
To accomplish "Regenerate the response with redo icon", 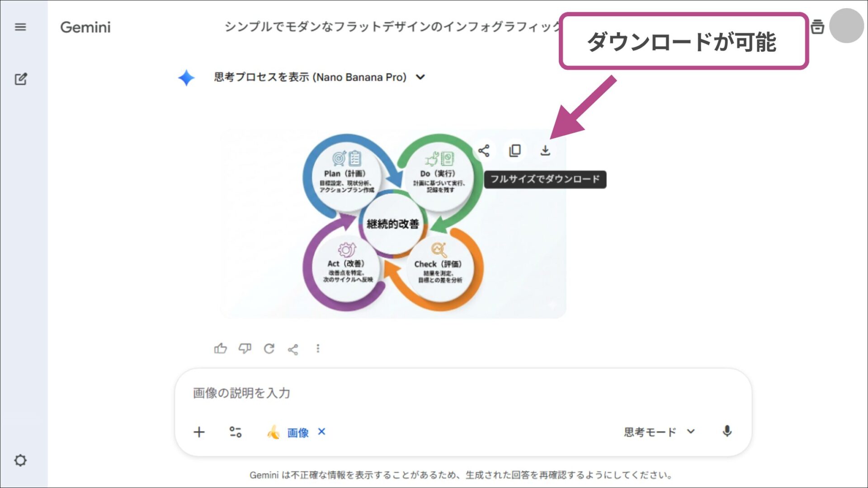I will (x=269, y=348).
